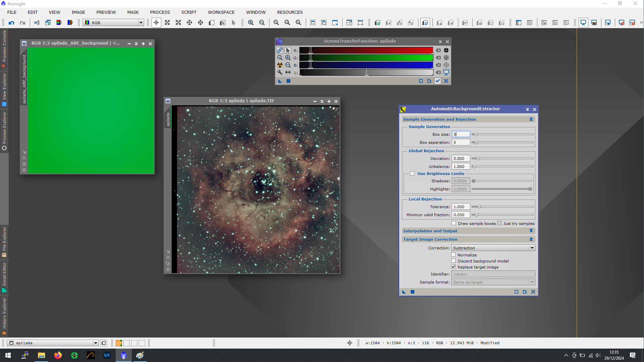
Task: Expand the toolbar overflow chevron at far right
Action: tap(641, 23)
